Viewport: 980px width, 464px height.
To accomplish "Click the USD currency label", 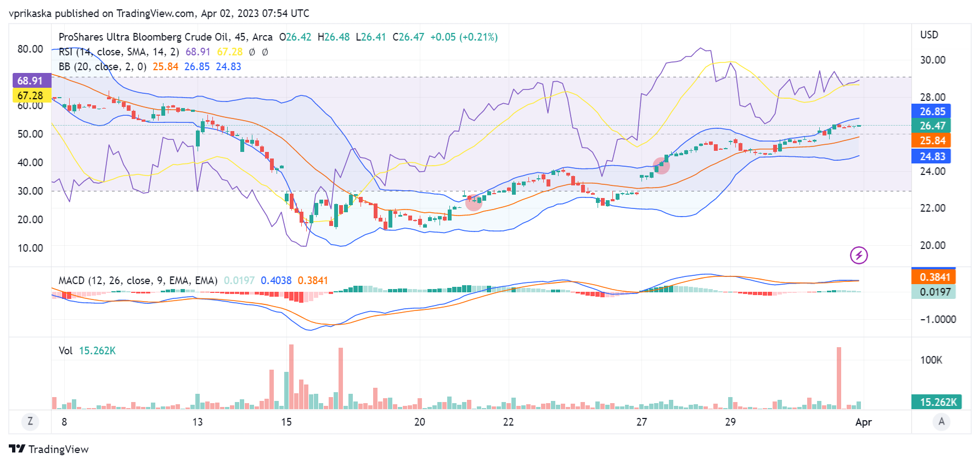I will (929, 35).
